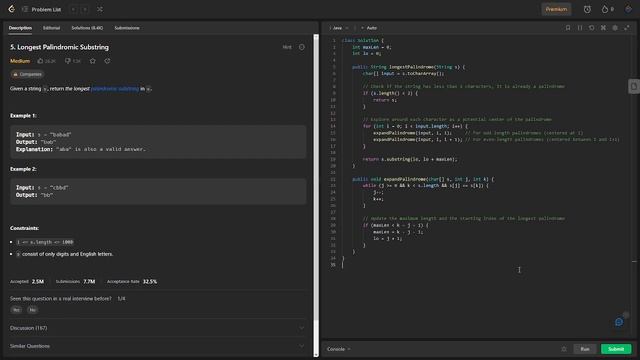Click the Acceptance Rate 32.5% value
Screen dimensions: 640x360
pos(150,281)
